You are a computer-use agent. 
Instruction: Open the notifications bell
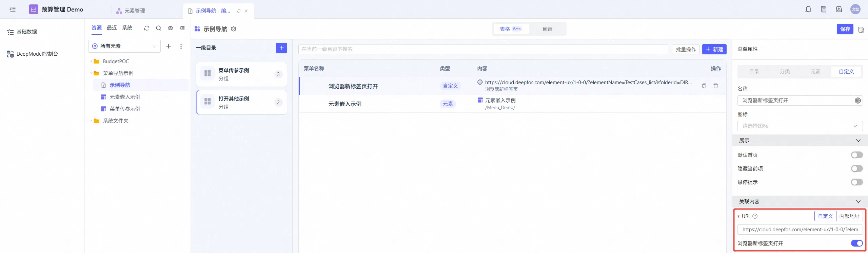pyautogui.click(x=808, y=10)
